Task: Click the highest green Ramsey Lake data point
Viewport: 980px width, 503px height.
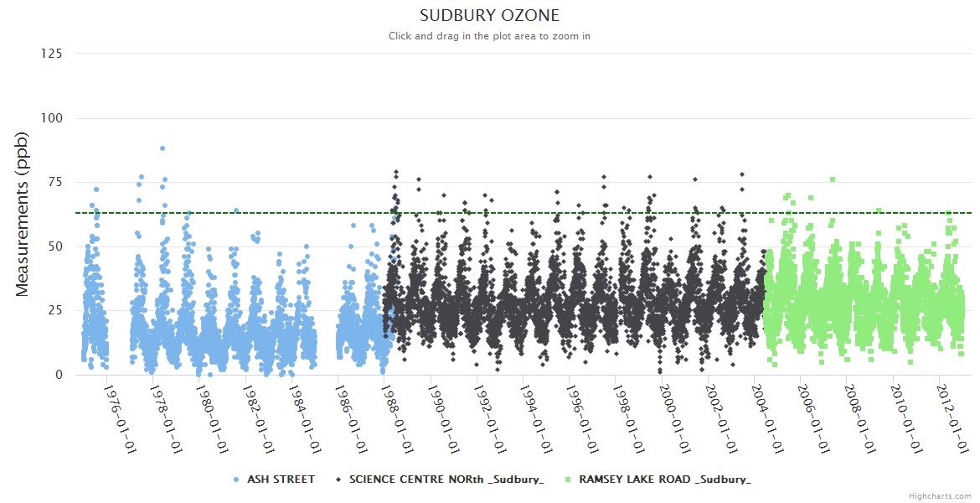Action: (833, 179)
